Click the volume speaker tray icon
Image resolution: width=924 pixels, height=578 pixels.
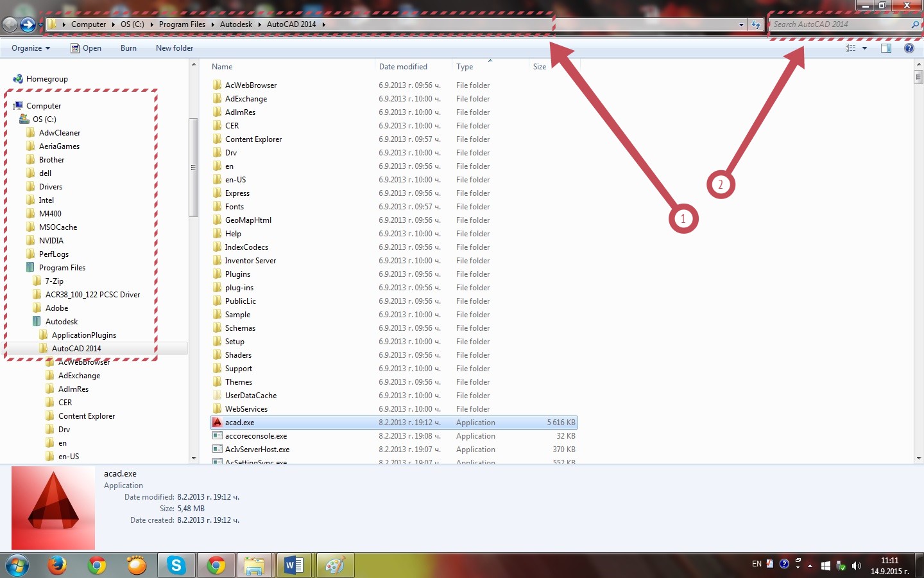click(856, 566)
